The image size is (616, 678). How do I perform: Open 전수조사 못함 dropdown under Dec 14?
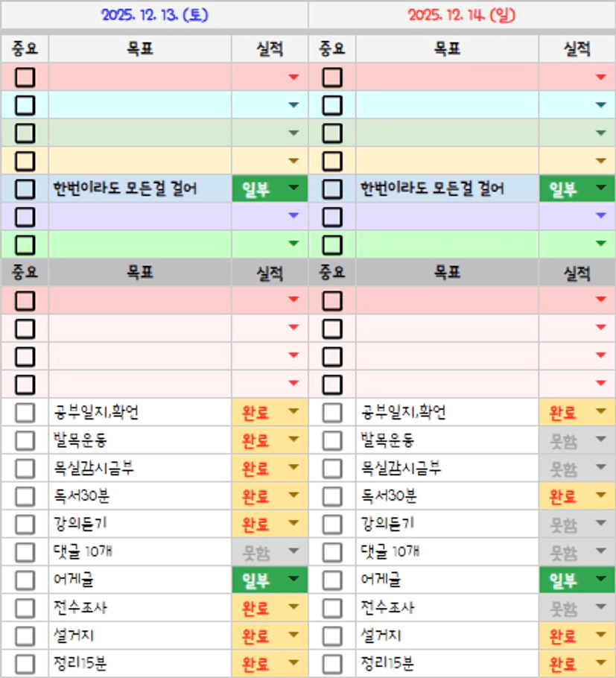[600, 607]
